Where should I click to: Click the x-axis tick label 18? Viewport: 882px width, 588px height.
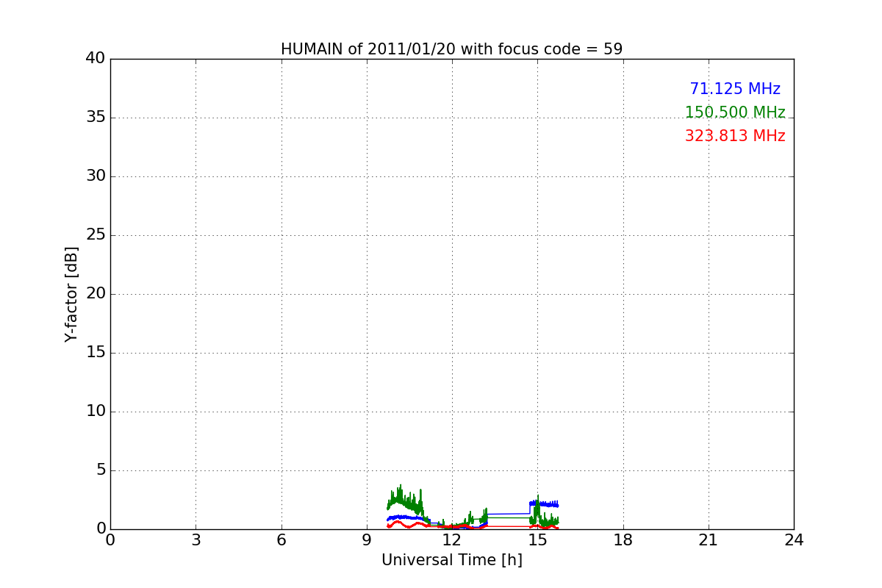pyautogui.click(x=623, y=540)
